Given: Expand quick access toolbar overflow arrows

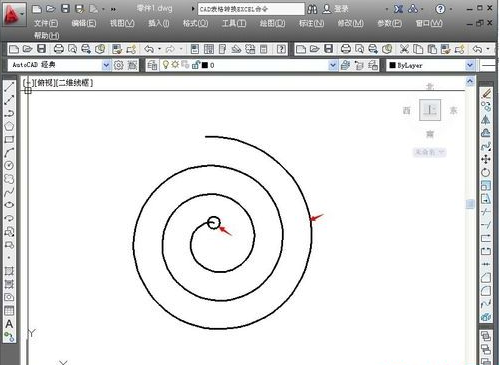Looking at the screenshot, I should tap(113, 9).
